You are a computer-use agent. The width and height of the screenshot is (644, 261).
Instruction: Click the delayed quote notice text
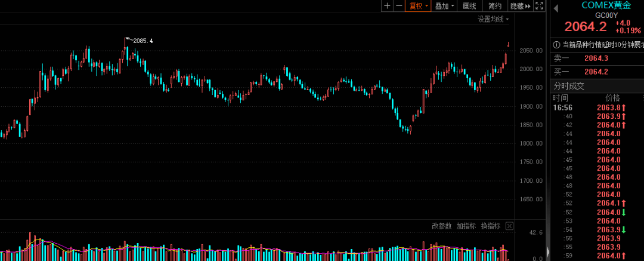pos(603,44)
